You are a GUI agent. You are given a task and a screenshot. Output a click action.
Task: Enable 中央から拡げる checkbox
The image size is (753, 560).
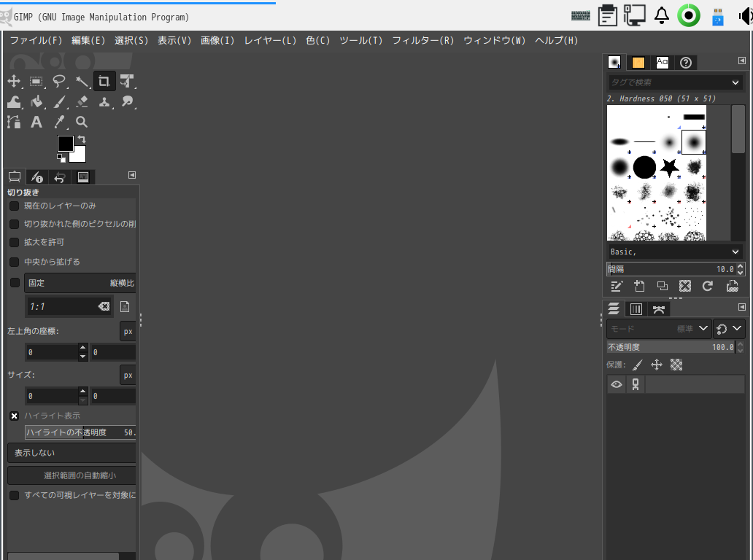15,262
